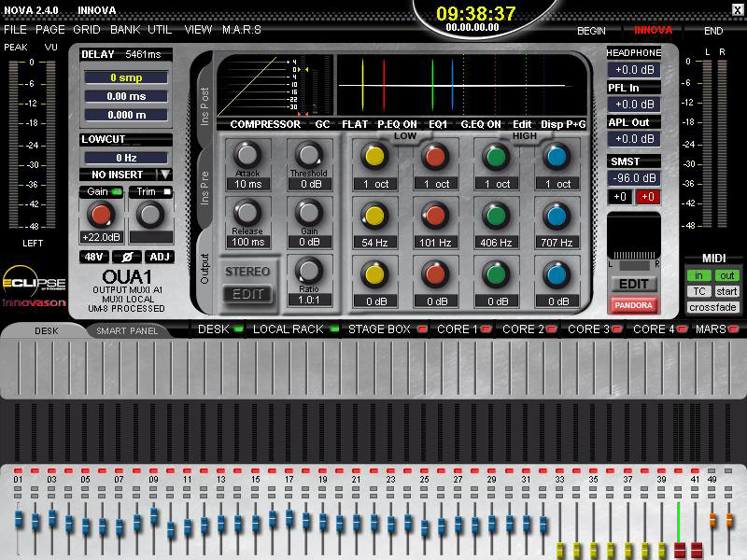Toggle G.EQ ON

pos(481,124)
